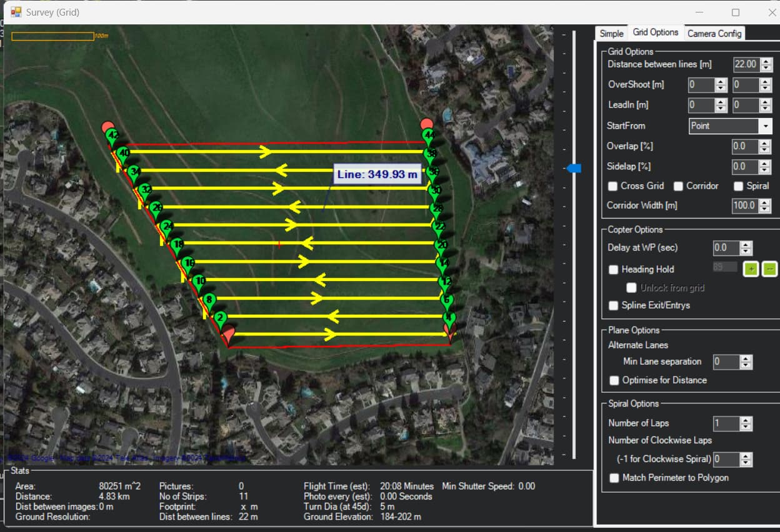Select waypoint marker 42 on the map
The height and width of the screenshot is (532, 780).
tap(114, 134)
